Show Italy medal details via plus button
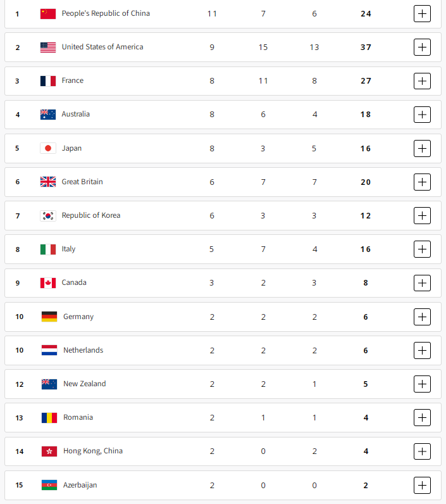The image size is (446, 504). tap(422, 249)
